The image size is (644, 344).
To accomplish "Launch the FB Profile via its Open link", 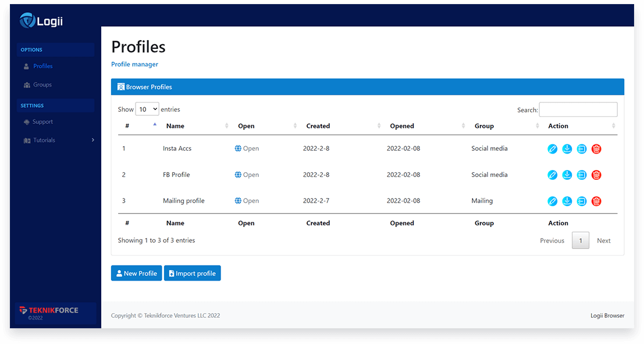I will point(246,175).
